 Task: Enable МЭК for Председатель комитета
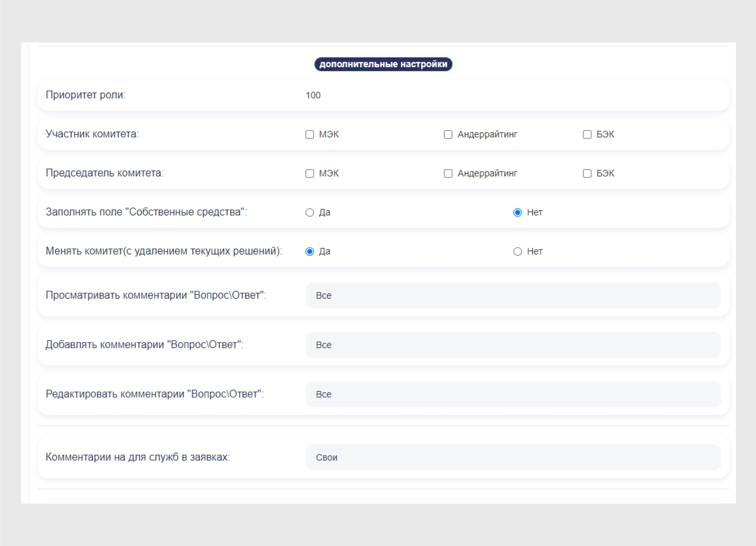point(310,174)
